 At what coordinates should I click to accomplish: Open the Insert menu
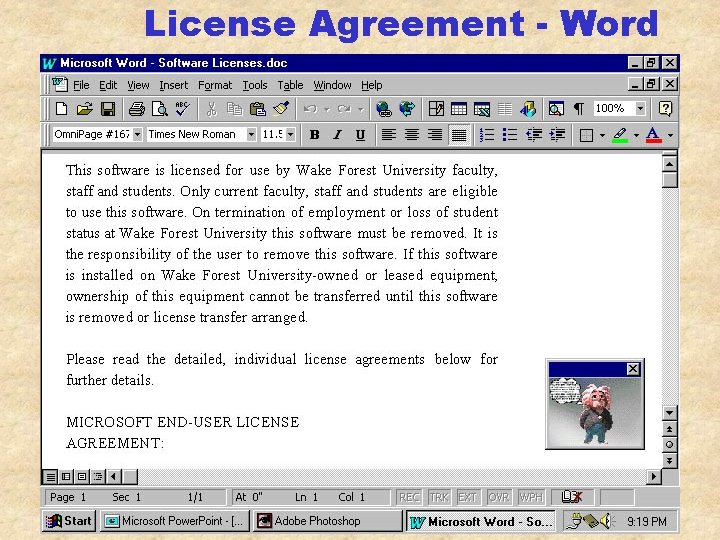point(174,85)
